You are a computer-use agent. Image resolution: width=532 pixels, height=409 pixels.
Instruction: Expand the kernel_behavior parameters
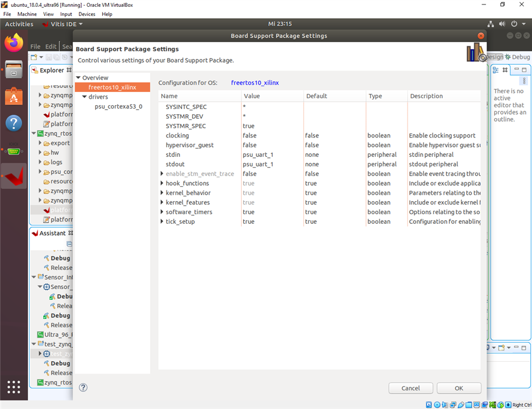pos(162,193)
